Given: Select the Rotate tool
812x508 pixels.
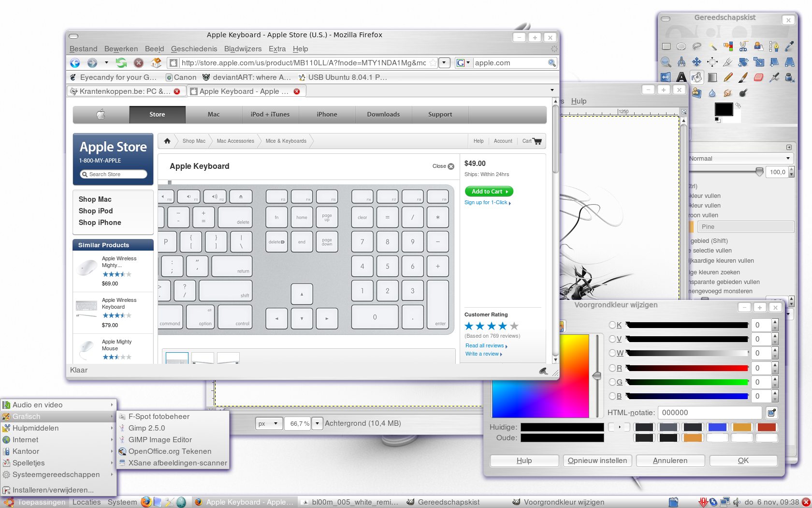Looking at the screenshot, I should (743, 62).
